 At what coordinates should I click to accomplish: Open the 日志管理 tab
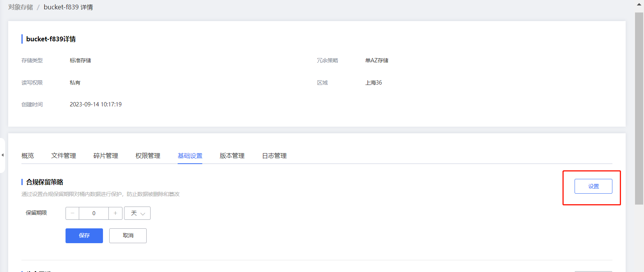click(x=274, y=156)
